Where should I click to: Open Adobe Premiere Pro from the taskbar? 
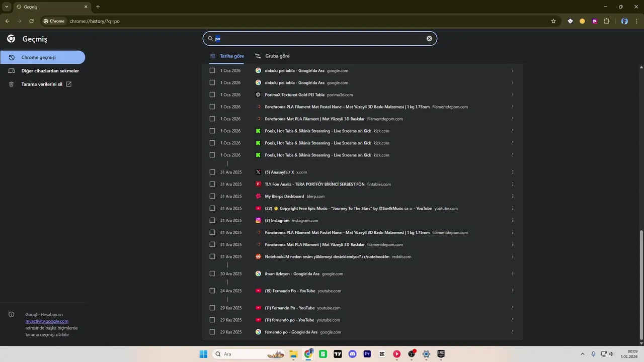[367, 354]
